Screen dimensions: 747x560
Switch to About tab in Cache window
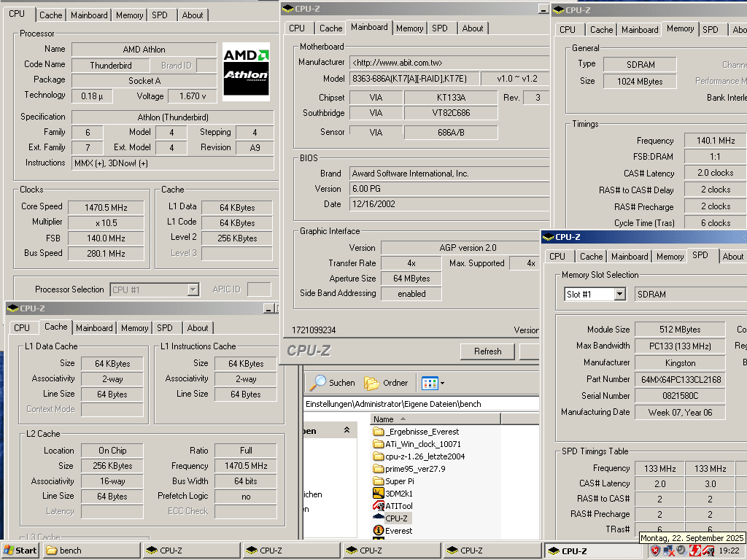click(x=197, y=327)
